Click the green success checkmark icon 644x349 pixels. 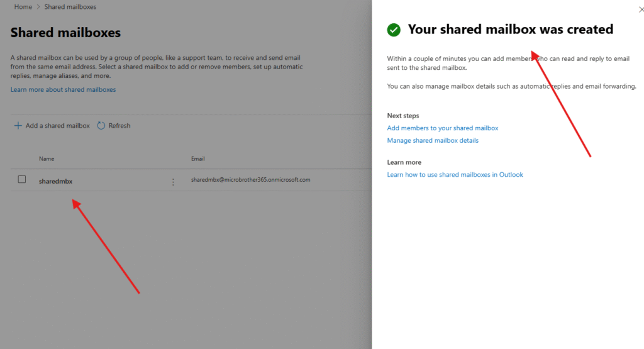pos(394,30)
